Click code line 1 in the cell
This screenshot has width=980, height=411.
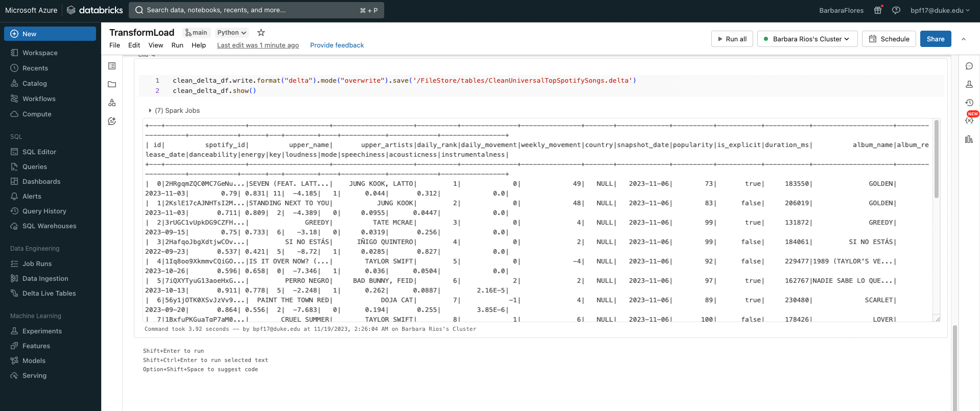click(404, 80)
